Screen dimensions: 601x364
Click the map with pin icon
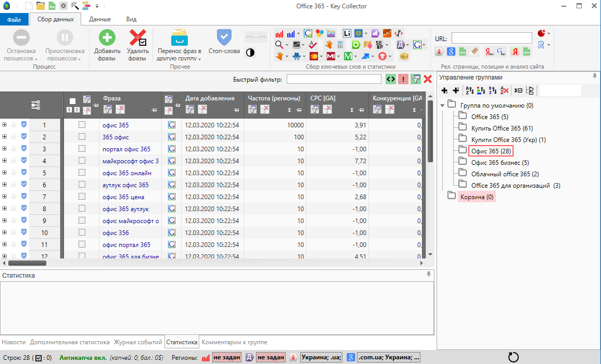[x=367, y=45]
